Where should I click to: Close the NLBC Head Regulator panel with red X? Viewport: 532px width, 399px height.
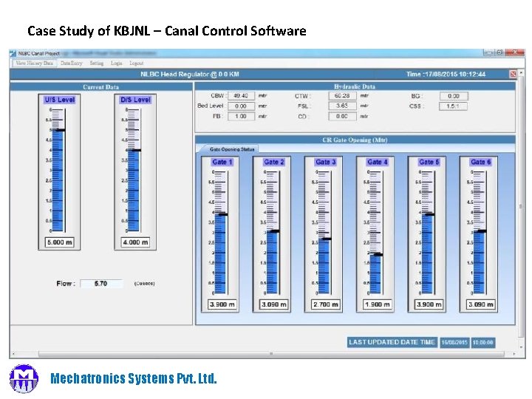coord(513,74)
